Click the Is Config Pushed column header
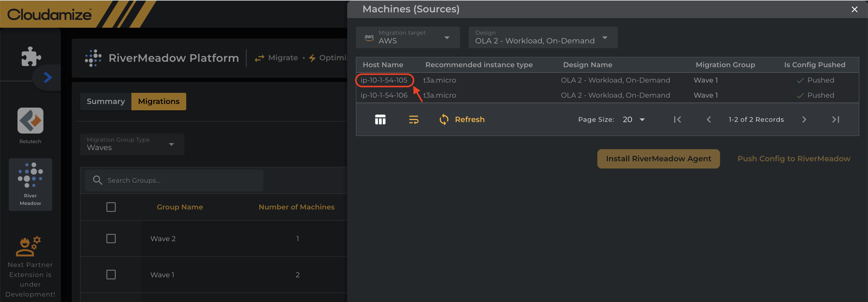868x302 pixels. point(814,65)
